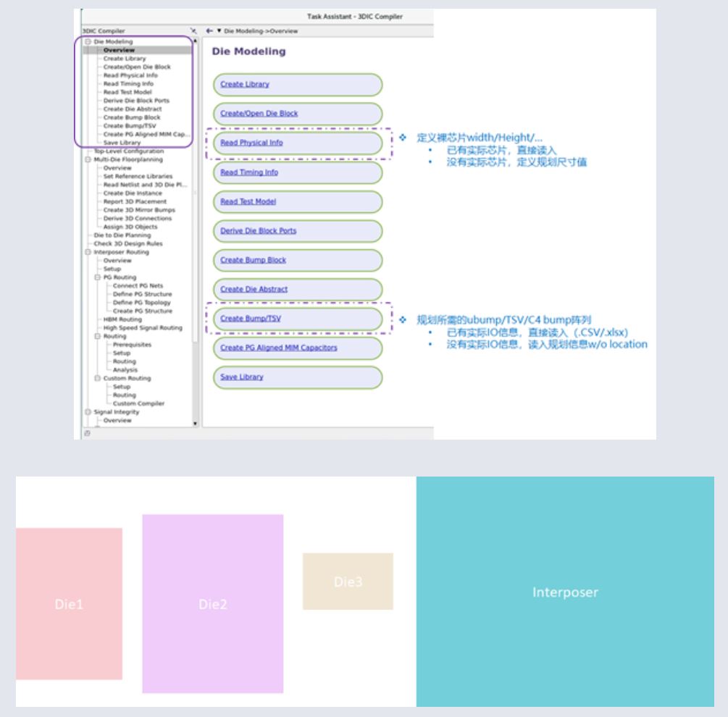Collapse the Die Modeling tree node

(88, 42)
